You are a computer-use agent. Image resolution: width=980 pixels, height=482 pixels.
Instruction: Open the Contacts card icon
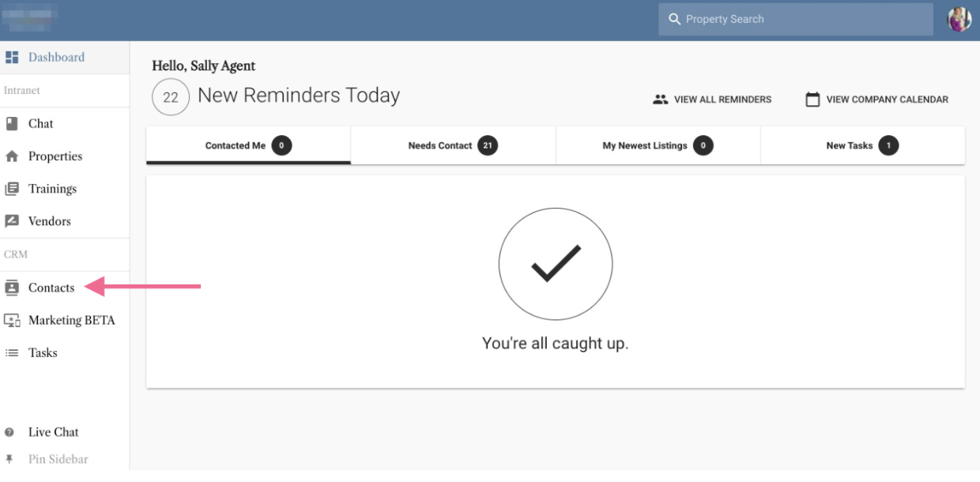pyautogui.click(x=12, y=288)
